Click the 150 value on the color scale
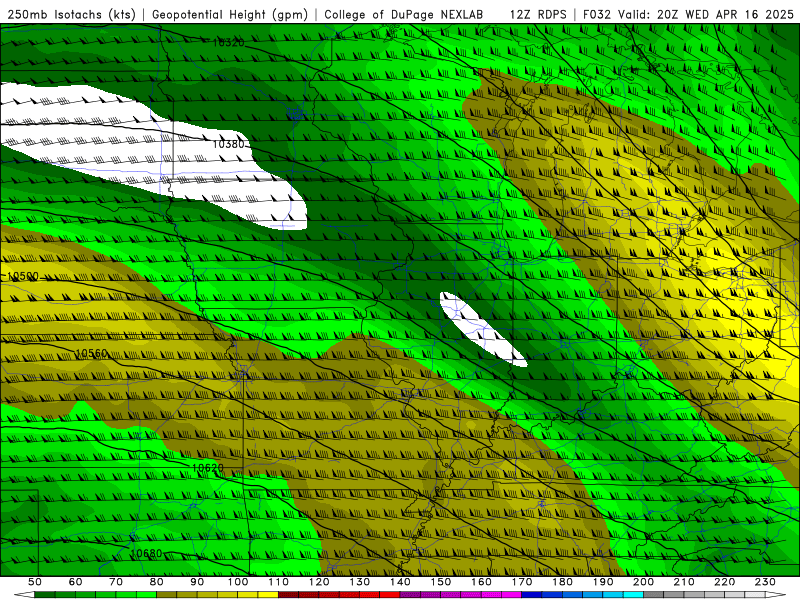This screenshot has height=600, width=800. pyautogui.click(x=441, y=582)
